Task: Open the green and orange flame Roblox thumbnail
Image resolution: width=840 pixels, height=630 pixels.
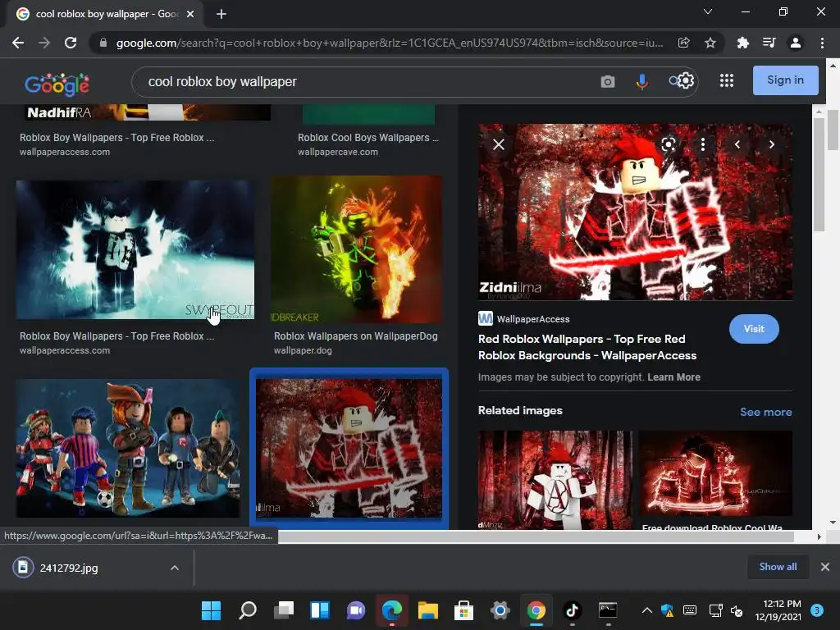Action: coord(356,249)
